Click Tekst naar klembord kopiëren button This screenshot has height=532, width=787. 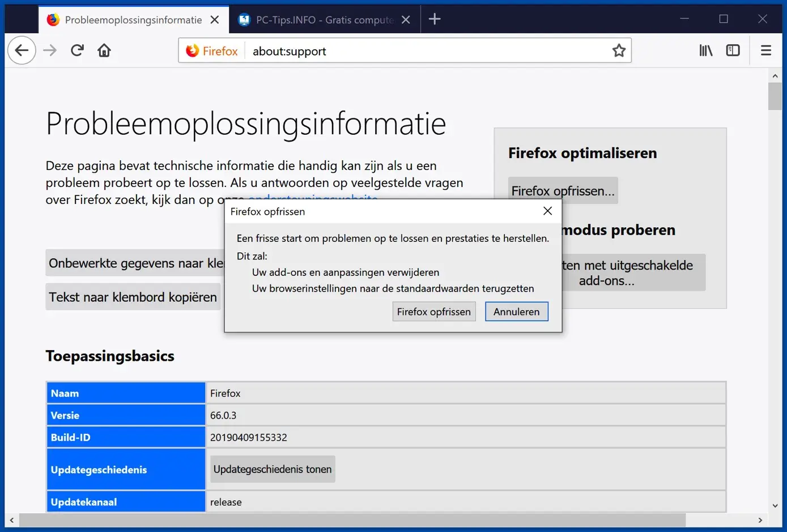tap(133, 297)
